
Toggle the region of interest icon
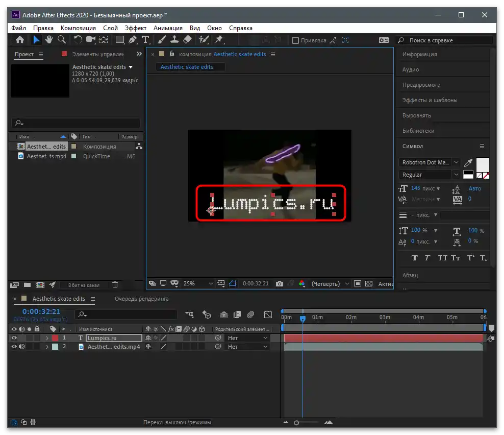(358, 284)
